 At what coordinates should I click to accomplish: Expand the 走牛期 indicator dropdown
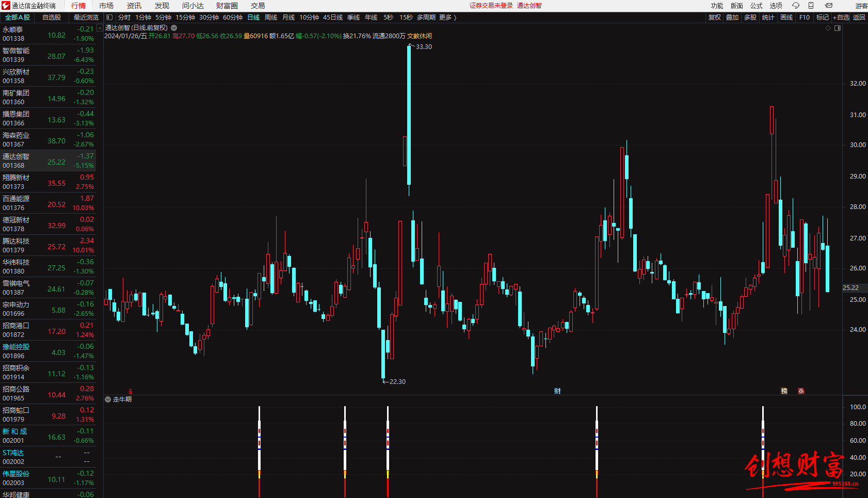pyautogui.click(x=108, y=399)
